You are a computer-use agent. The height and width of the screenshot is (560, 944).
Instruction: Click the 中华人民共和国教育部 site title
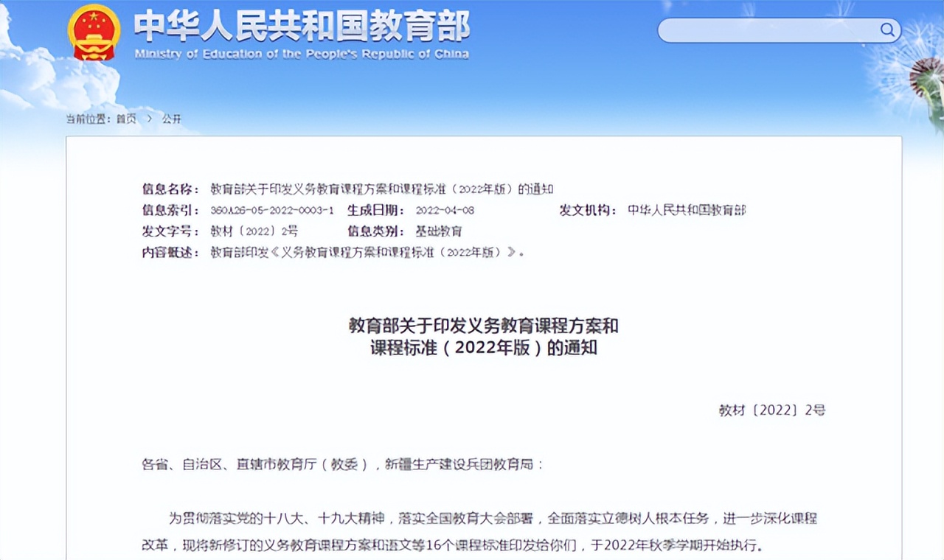pyautogui.click(x=302, y=27)
